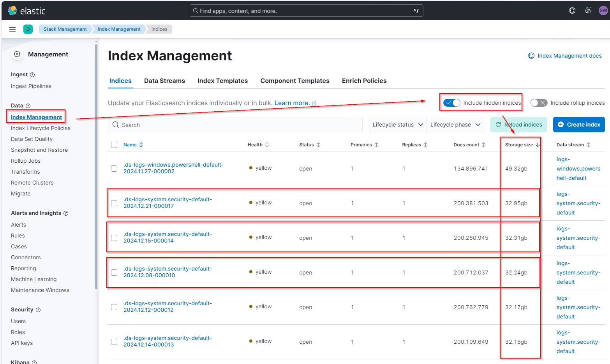
Task: Click the Data section help icon
Action: [28, 106]
